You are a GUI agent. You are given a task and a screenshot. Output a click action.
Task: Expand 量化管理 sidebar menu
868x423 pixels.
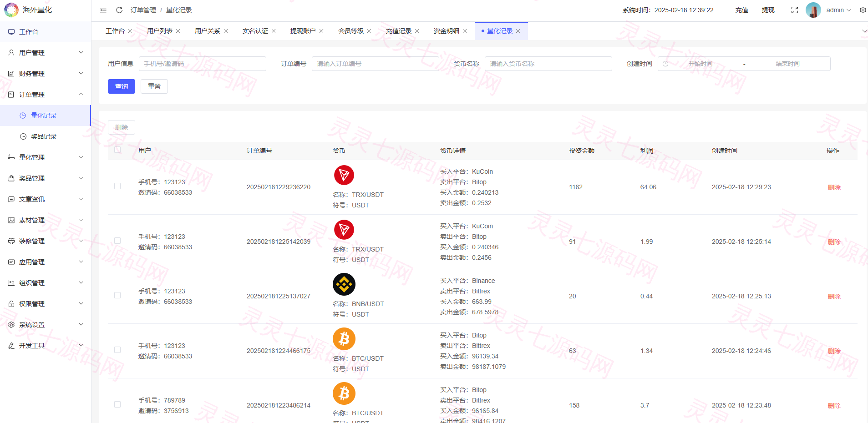[x=46, y=157]
